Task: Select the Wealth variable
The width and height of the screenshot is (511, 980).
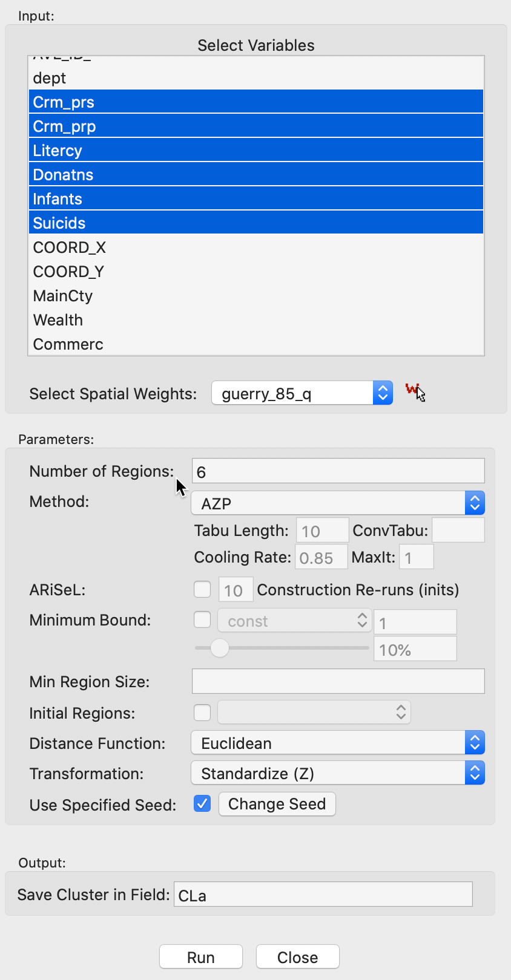Action: tap(256, 319)
